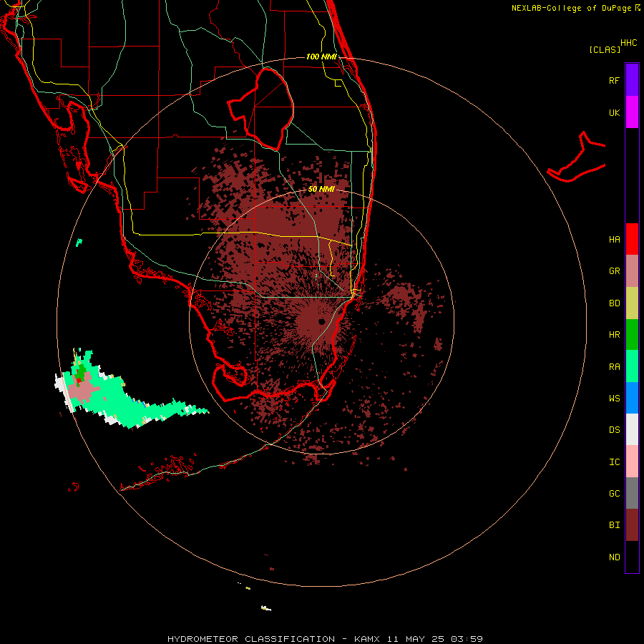This screenshot has width=644, height=644.
Task: Select the GC gray legend swatch
Action: 632,493
